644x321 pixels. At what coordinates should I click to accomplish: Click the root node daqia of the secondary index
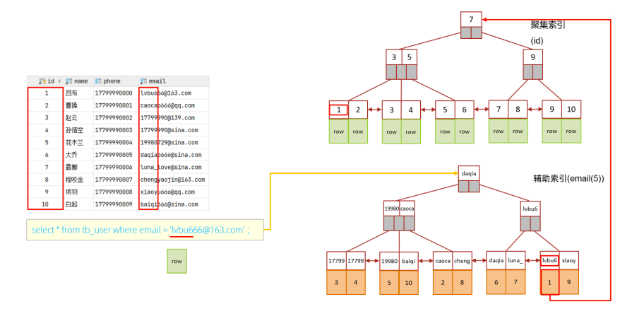[x=469, y=173]
